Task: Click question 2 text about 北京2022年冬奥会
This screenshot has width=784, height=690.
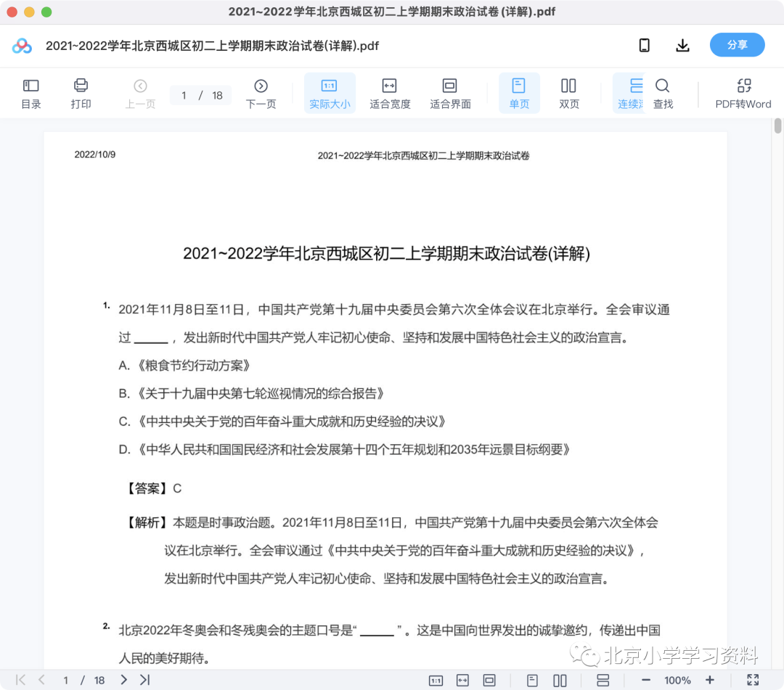Action: (390, 644)
